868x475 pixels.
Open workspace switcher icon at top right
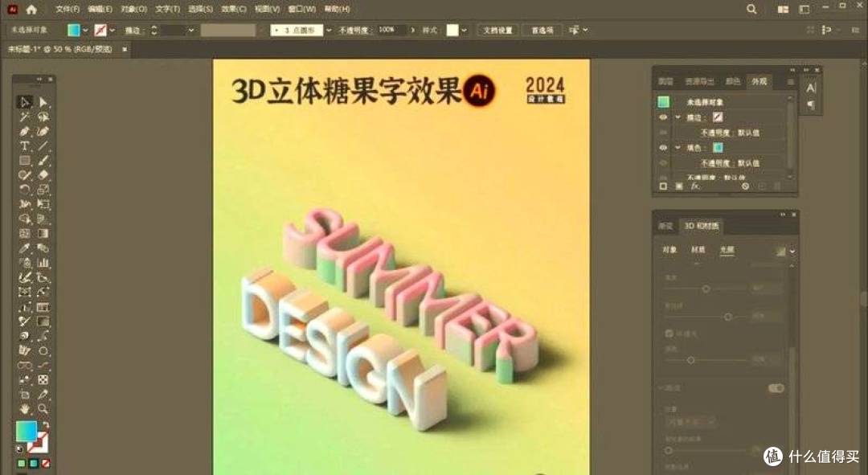click(805, 9)
